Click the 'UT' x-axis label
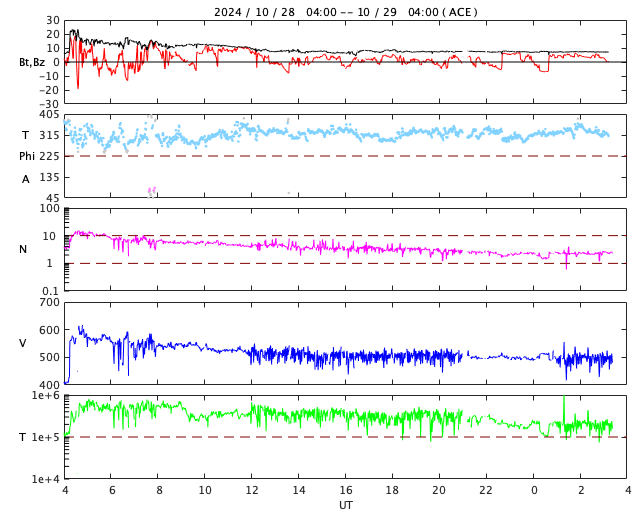 [x=345, y=505]
